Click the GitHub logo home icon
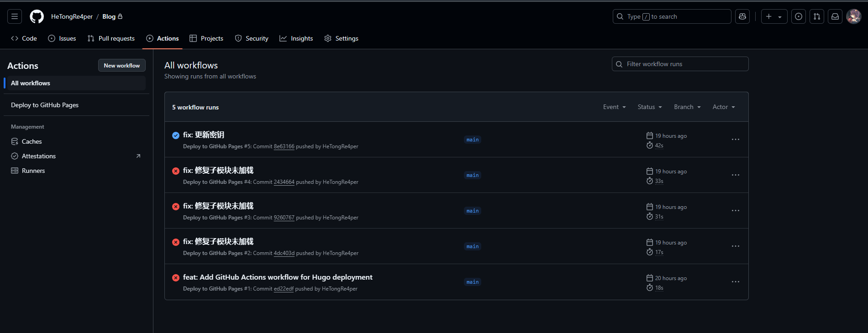This screenshot has width=868, height=333. tap(37, 16)
